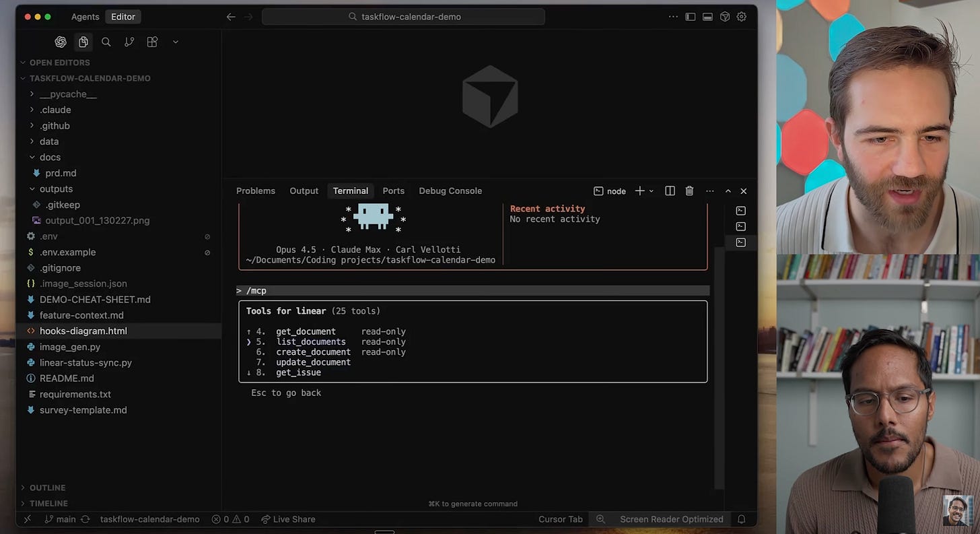Open the Search sidebar icon
The width and height of the screenshot is (980, 534).
coord(106,42)
